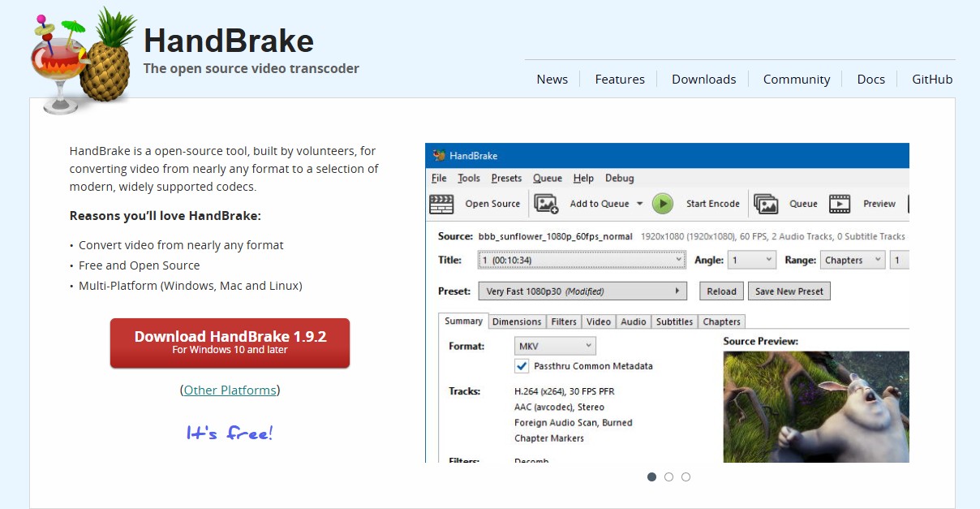The height and width of the screenshot is (509, 980).
Task: Switch to the Filters tab
Action: click(x=564, y=321)
